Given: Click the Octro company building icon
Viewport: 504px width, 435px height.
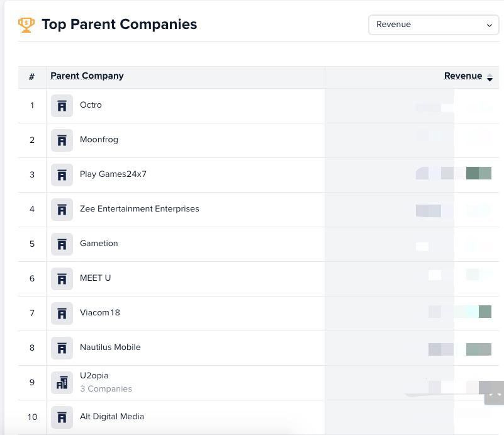Looking at the screenshot, I should (62, 106).
